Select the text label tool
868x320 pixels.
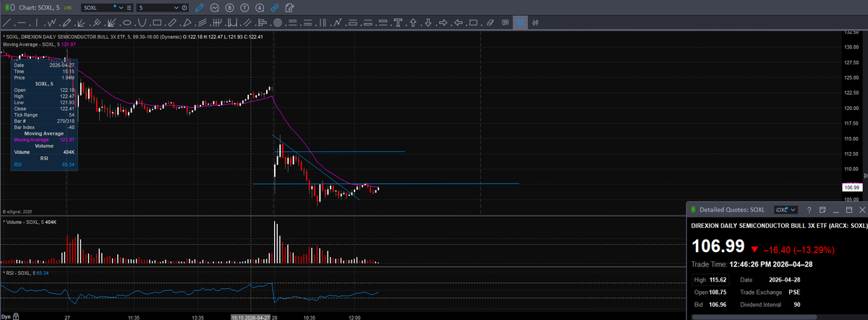pos(398,22)
